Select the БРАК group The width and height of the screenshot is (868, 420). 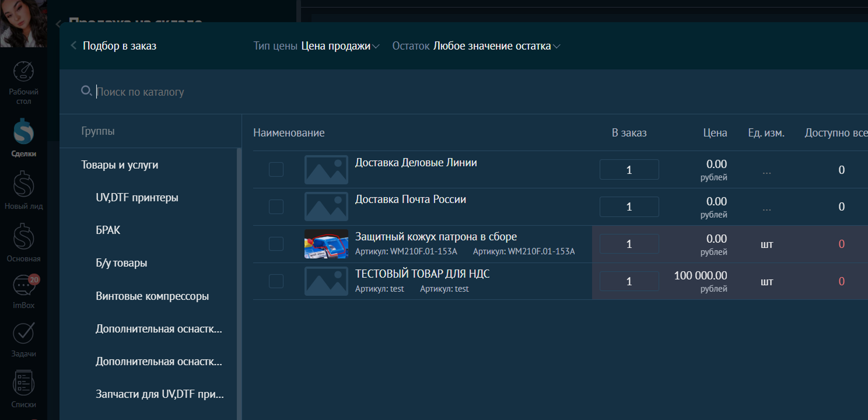(108, 231)
